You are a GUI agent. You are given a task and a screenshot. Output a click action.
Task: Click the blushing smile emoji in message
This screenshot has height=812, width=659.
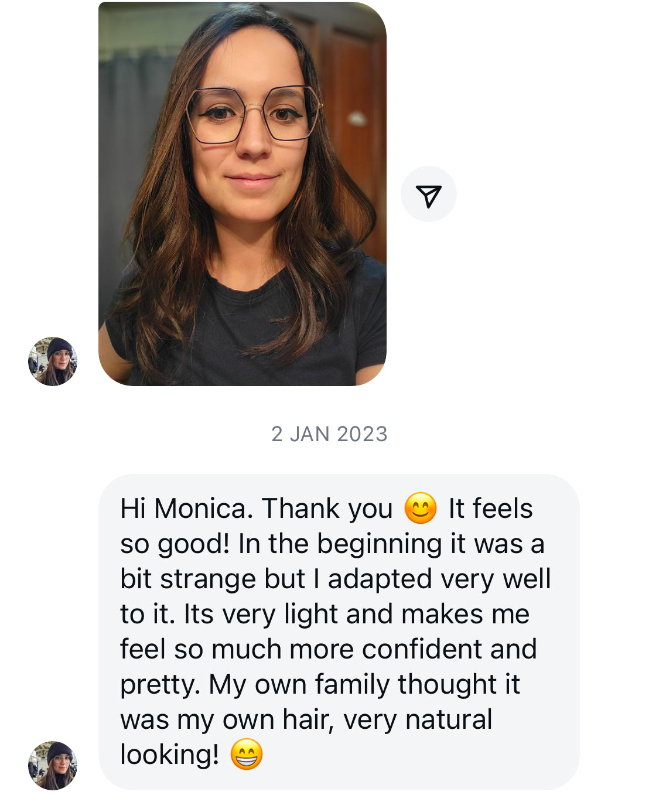421,508
